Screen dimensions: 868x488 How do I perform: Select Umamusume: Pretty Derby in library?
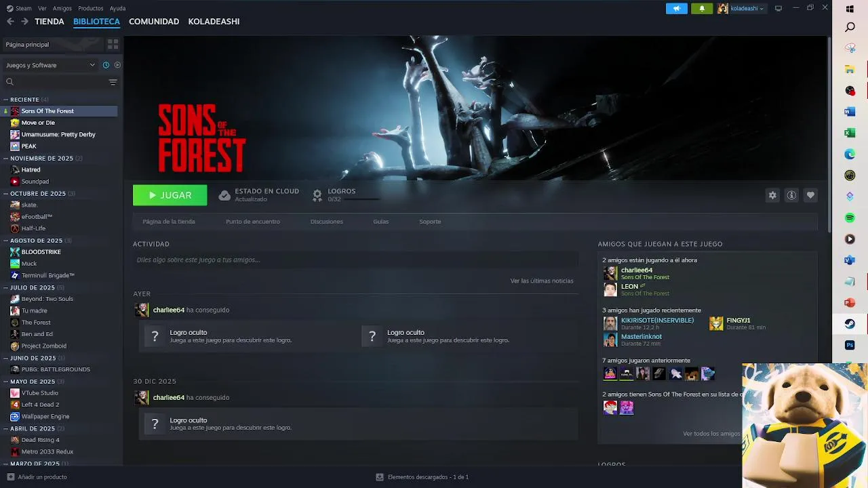pyautogui.click(x=58, y=134)
